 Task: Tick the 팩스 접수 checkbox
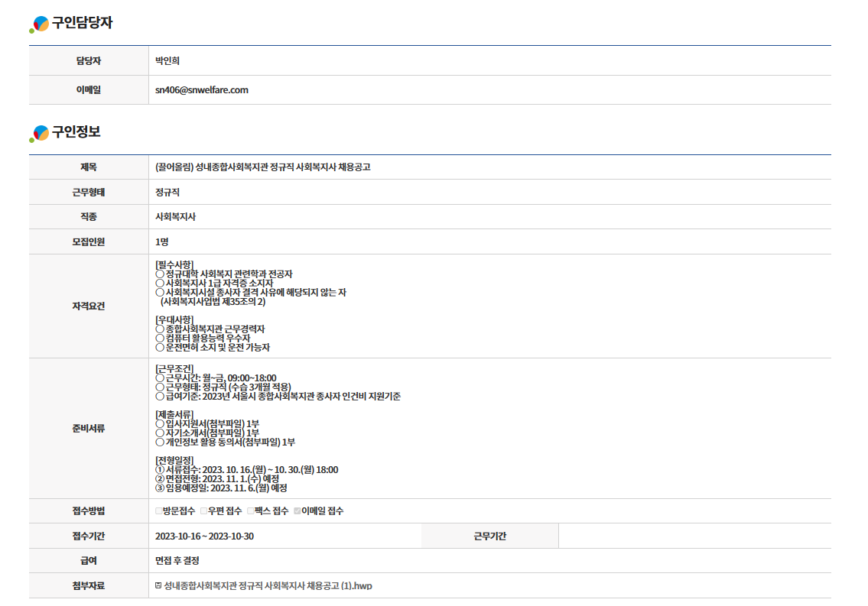click(x=250, y=511)
